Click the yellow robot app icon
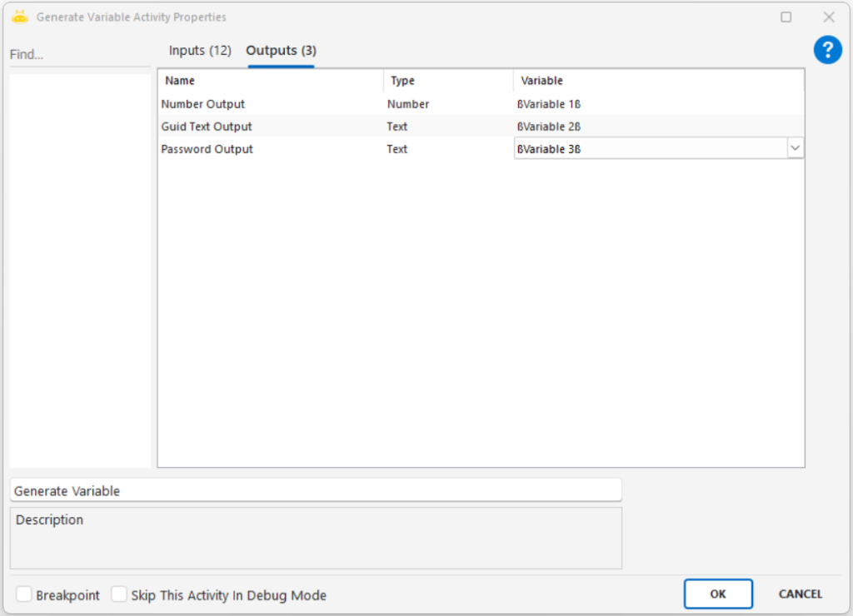 click(x=20, y=17)
